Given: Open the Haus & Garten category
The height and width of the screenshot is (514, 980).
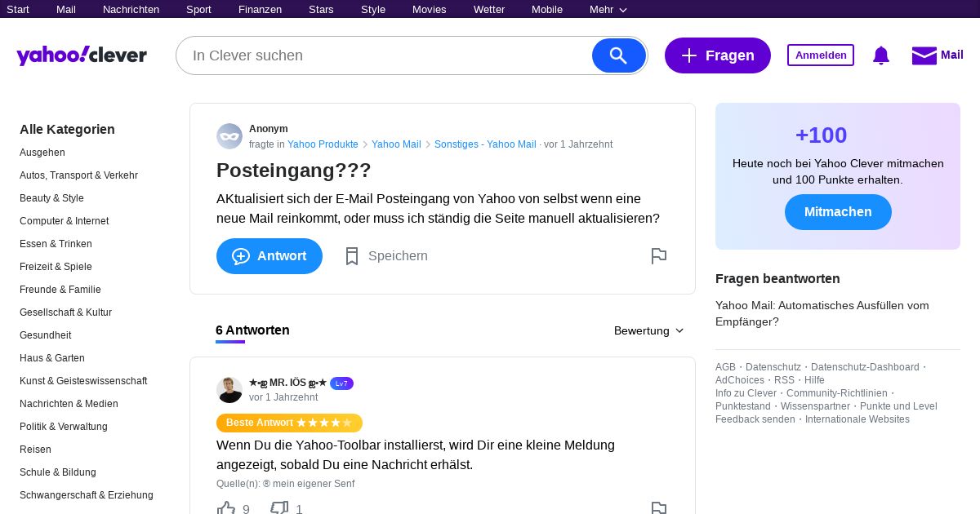Looking at the screenshot, I should point(52,358).
